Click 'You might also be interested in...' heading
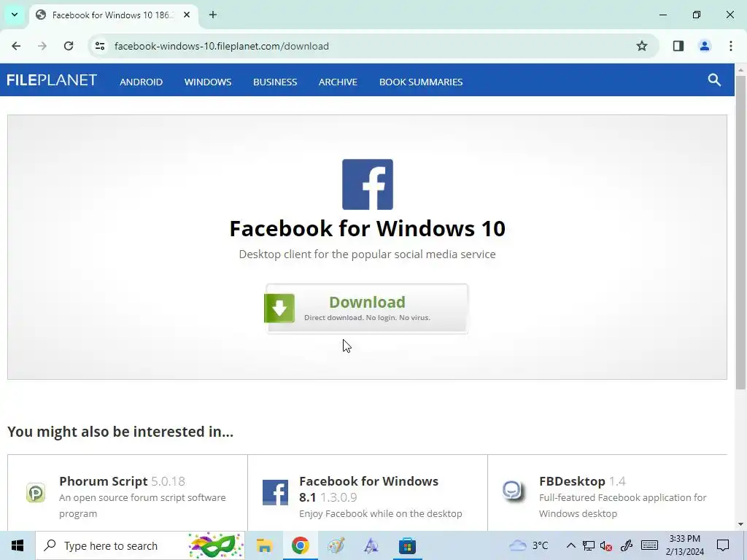The height and width of the screenshot is (560, 747). tap(120, 432)
